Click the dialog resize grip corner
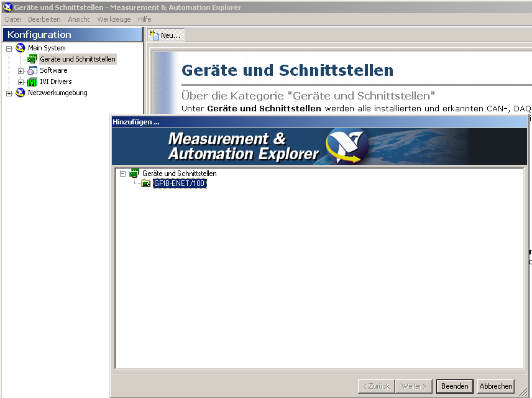532x398 pixels. 523,393
